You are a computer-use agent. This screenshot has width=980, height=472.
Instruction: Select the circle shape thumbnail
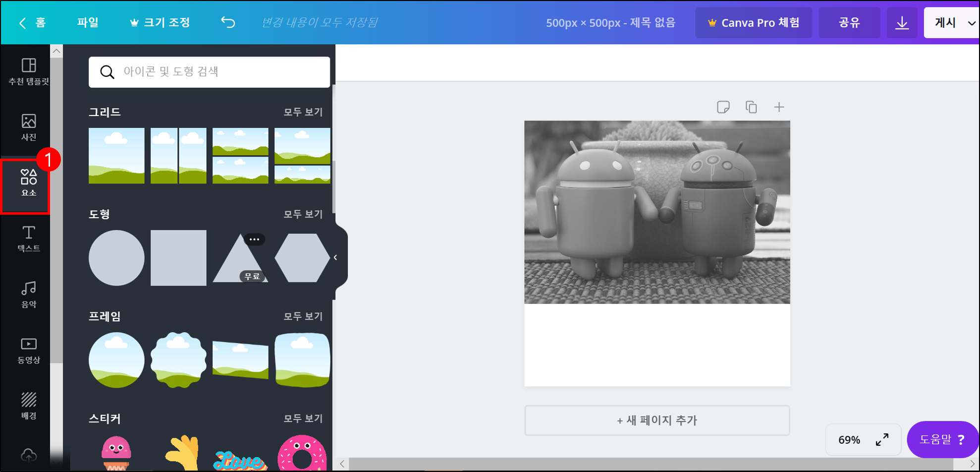click(x=116, y=257)
